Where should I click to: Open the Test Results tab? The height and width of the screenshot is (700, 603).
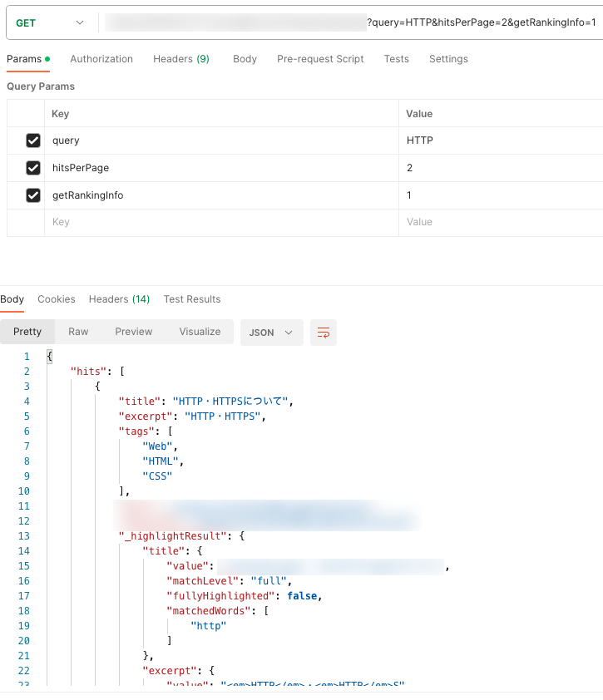(192, 299)
